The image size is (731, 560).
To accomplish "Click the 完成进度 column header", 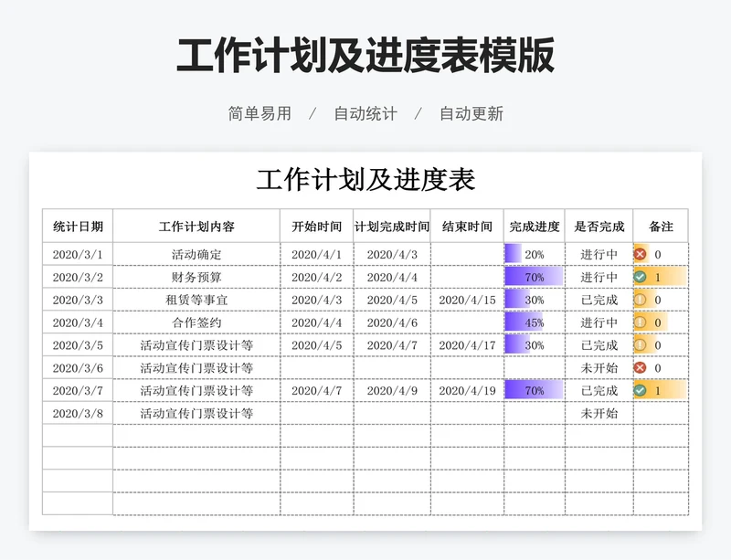I will tap(535, 227).
